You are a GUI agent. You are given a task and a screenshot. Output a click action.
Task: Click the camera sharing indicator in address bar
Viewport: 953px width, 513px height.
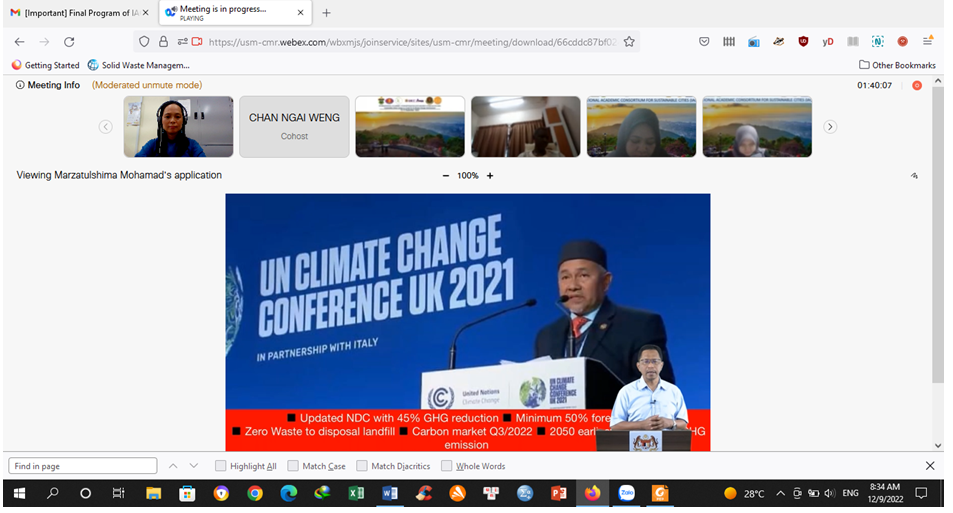(197, 42)
